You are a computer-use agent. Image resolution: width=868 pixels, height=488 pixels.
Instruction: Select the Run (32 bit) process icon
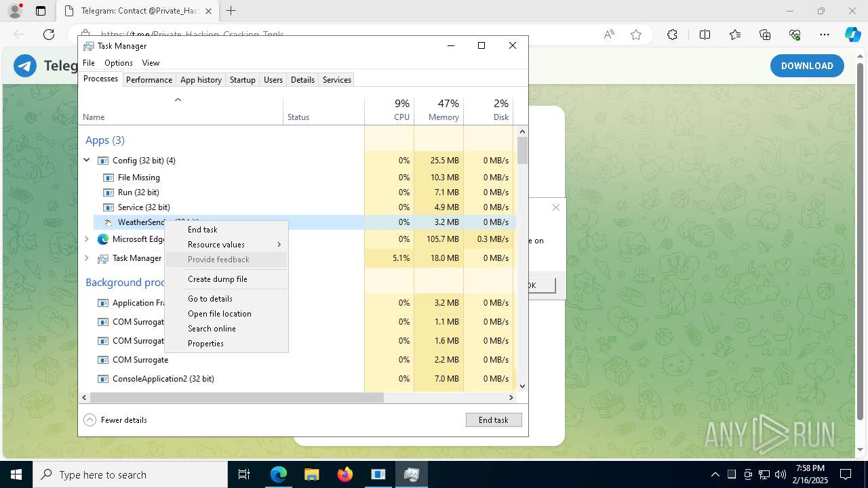coord(108,192)
